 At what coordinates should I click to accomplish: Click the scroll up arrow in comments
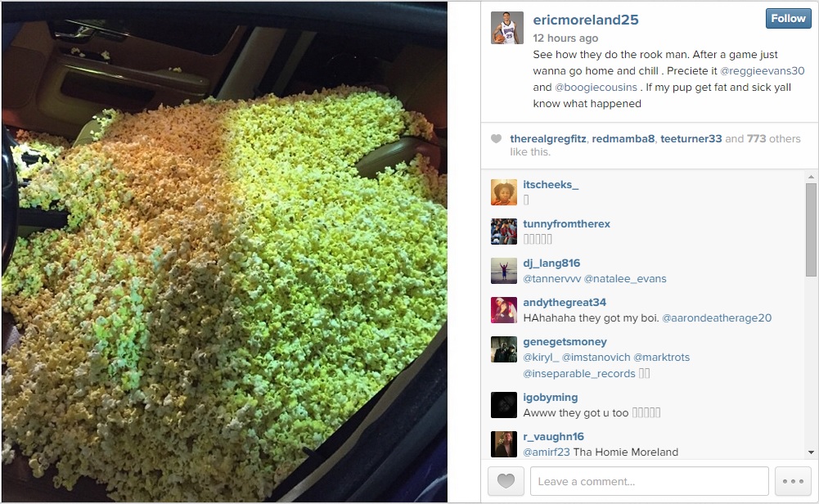click(x=811, y=177)
